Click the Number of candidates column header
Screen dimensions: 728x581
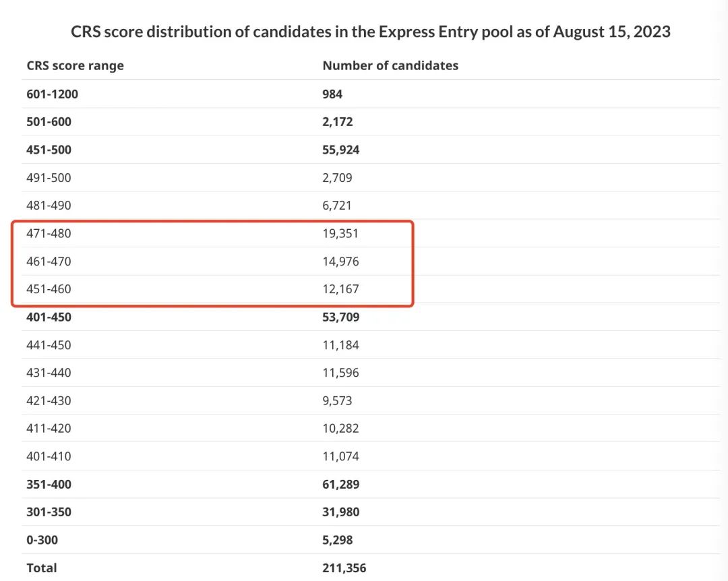[390, 65]
